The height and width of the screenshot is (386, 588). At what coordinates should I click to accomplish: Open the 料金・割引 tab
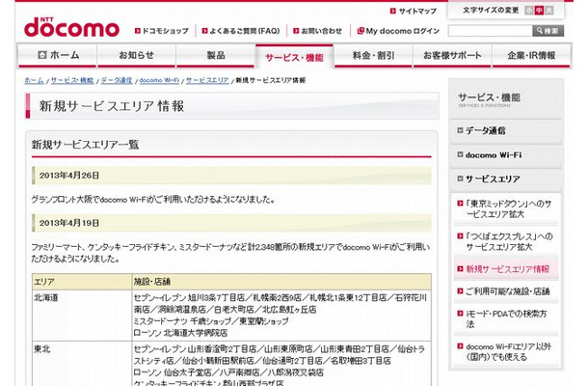point(373,55)
